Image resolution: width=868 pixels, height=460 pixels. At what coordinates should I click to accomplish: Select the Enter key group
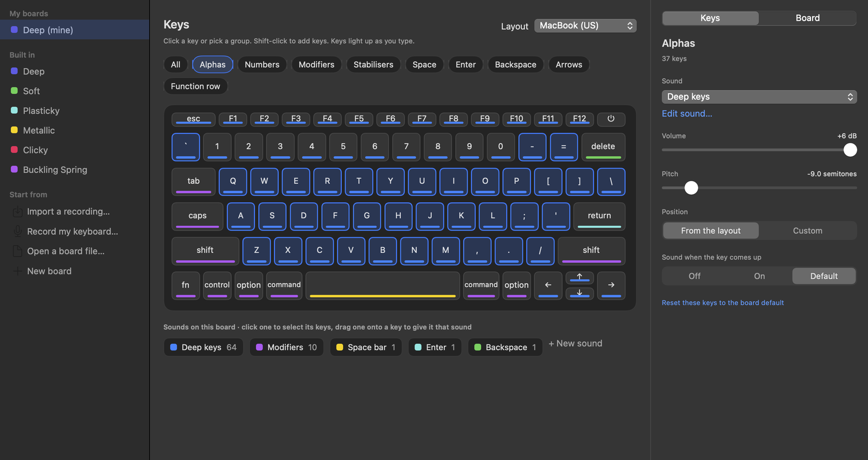[x=465, y=65]
